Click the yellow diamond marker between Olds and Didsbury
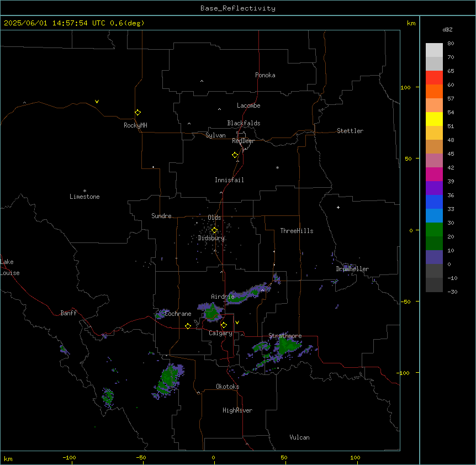 point(214,230)
